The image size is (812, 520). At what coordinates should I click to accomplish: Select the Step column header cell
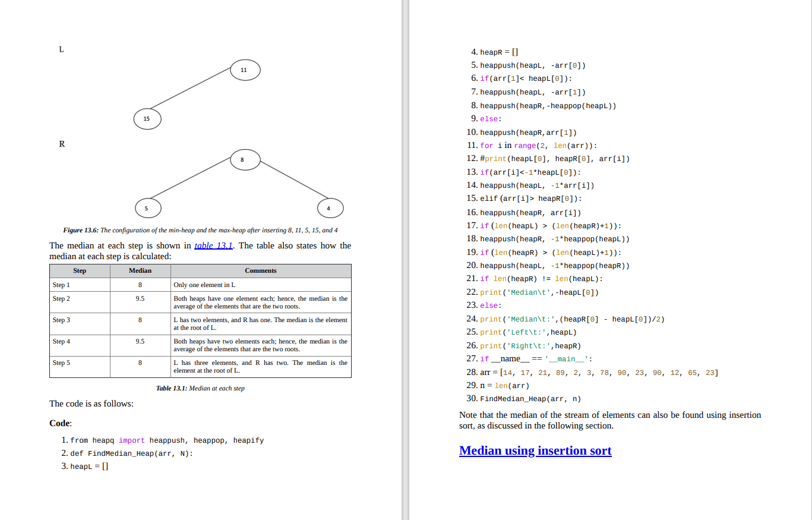coord(80,270)
